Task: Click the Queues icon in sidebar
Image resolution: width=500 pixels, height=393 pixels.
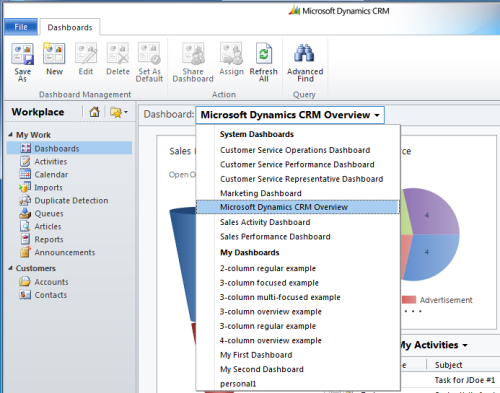Action: [x=25, y=213]
